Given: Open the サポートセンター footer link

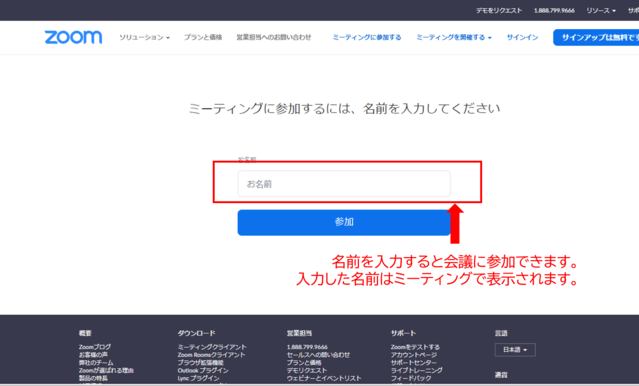Looking at the screenshot, I should coord(414,362).
